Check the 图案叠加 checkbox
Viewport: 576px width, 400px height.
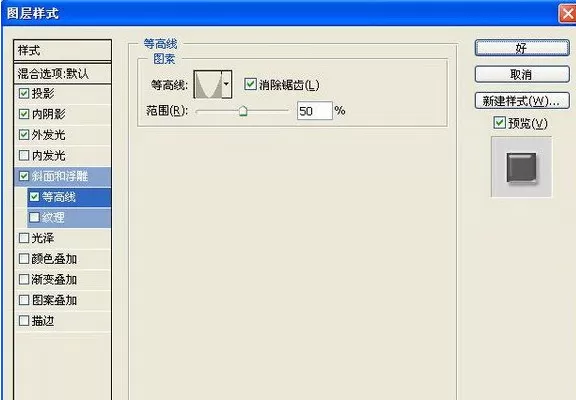[24, 300]
